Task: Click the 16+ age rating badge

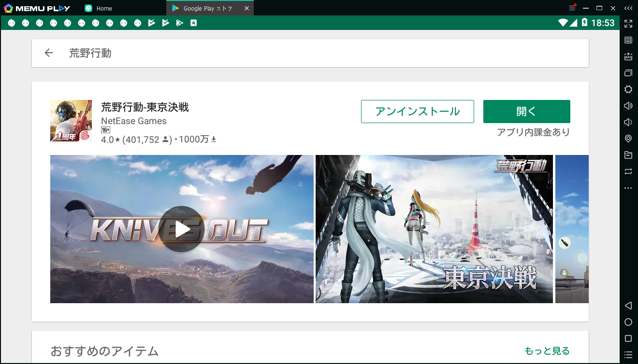Action: click(106, 130)
